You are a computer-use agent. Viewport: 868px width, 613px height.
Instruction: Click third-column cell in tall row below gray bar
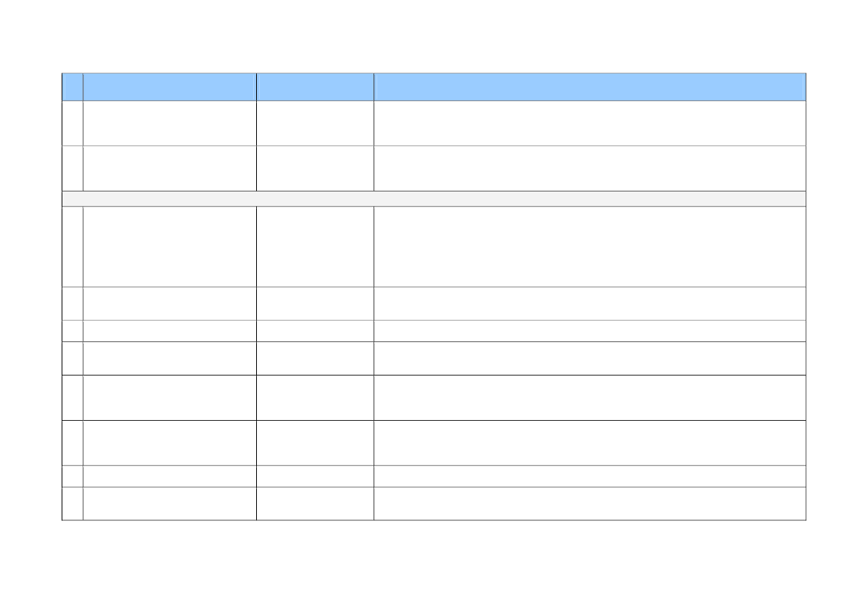click(315, 246)
